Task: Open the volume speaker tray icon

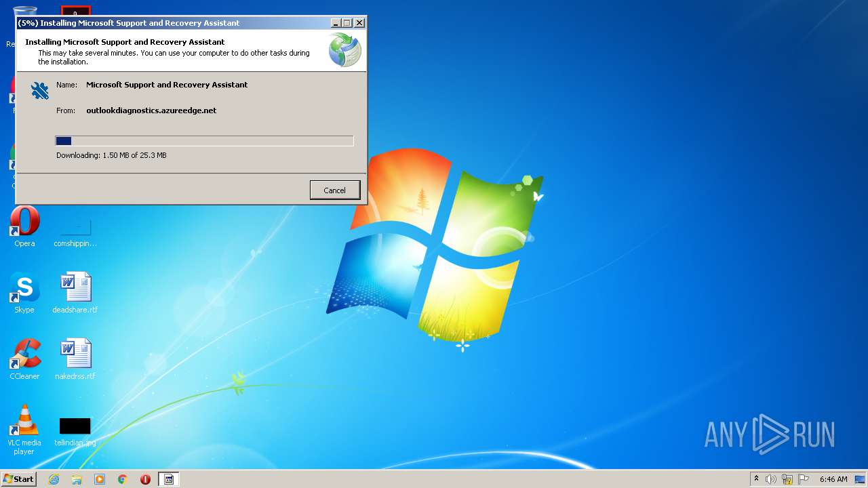Action: [771, 479]
